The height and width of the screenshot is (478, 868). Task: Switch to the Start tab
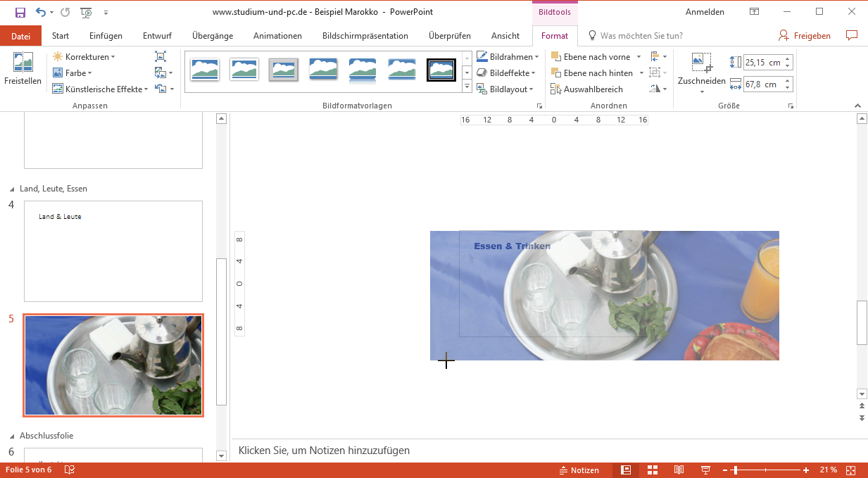[x=61, y=36]
